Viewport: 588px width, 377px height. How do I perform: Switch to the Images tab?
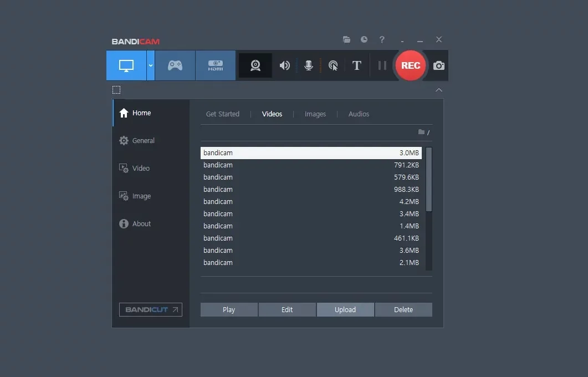315,114
